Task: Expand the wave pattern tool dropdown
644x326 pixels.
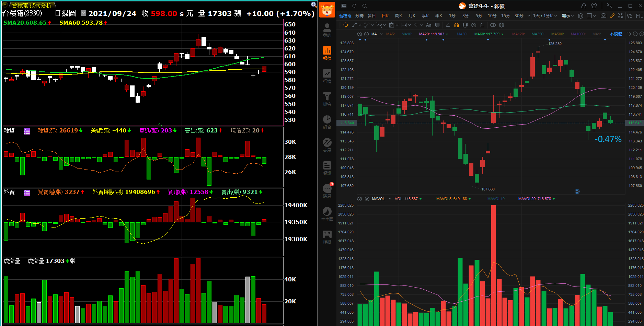Action: point(384,25)
